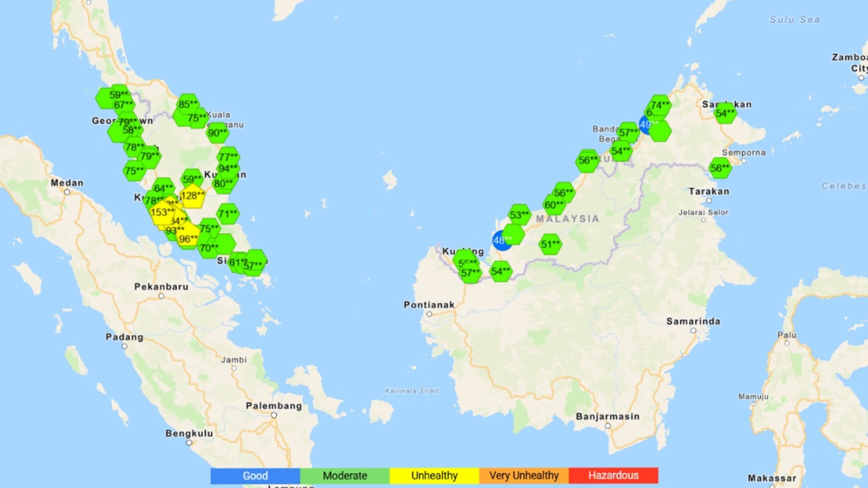Viewport: 868px width, 488px height.
Task: Select the yellow 128 pentagon marker
Action: coord(192,196)
